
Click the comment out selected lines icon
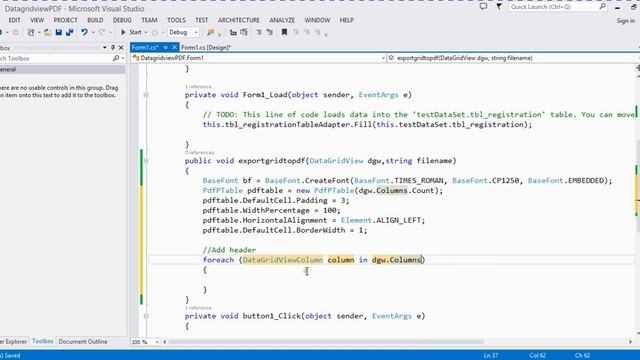click(x=259, y=32)
